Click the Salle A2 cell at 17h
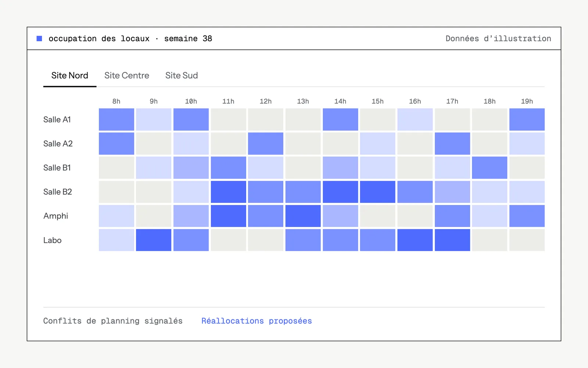This screenshot has width=588, height=368. (452, 144)
